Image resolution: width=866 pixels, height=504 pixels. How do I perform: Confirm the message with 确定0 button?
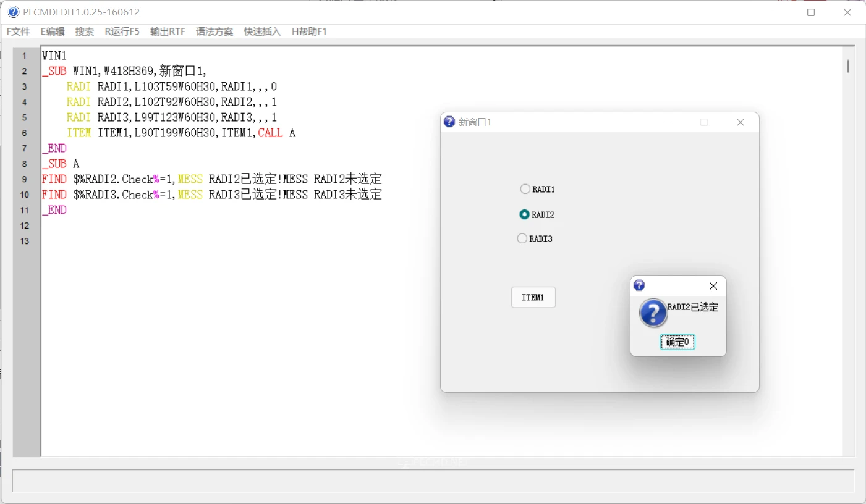click(x=677, y=342)
